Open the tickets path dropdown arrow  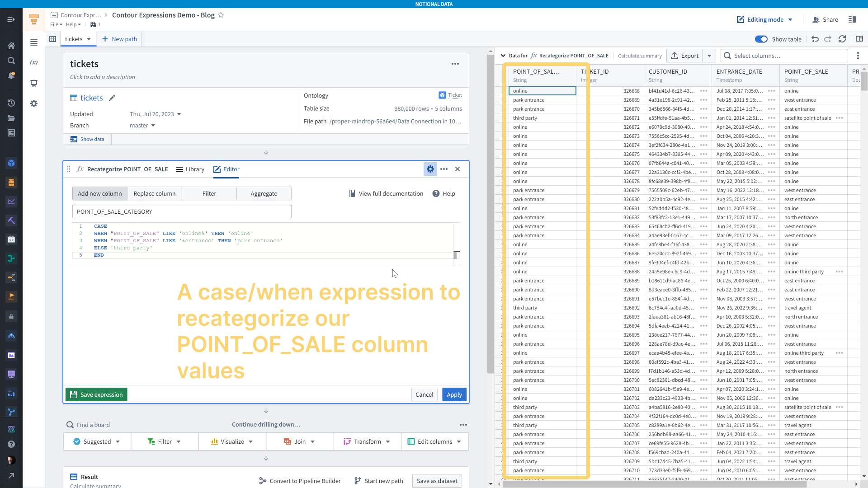(x=89, y=39)
